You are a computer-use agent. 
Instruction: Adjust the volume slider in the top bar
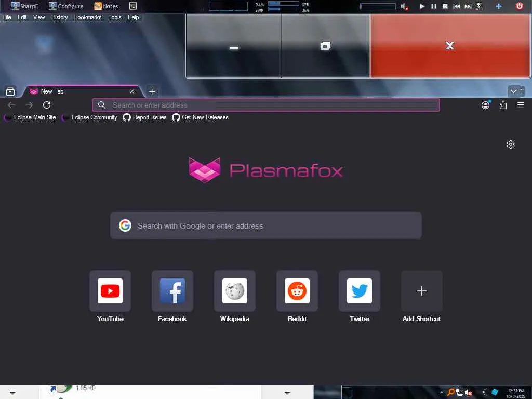[x=378, y=6]
